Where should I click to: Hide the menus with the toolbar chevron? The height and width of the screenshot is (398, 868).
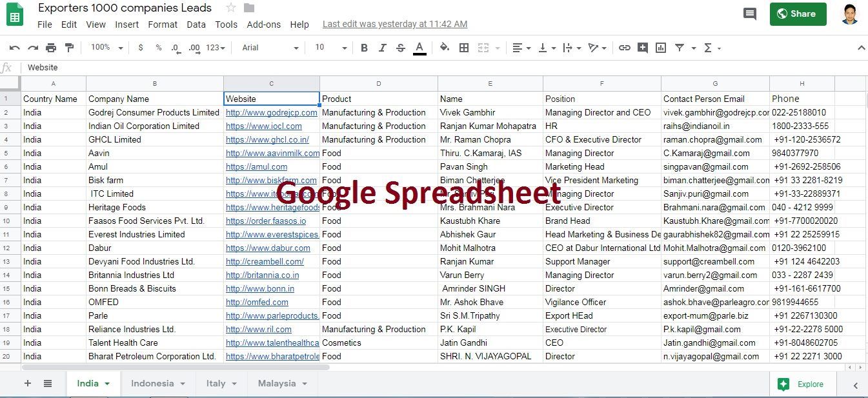(x=861, y=48)
